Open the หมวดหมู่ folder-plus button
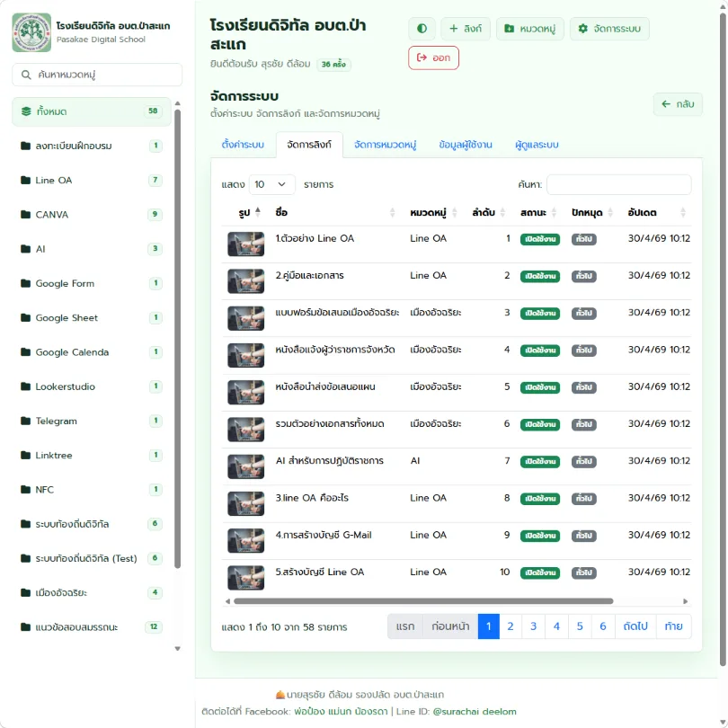The height and width of the screenshot is (728, 728). [529, 29]
